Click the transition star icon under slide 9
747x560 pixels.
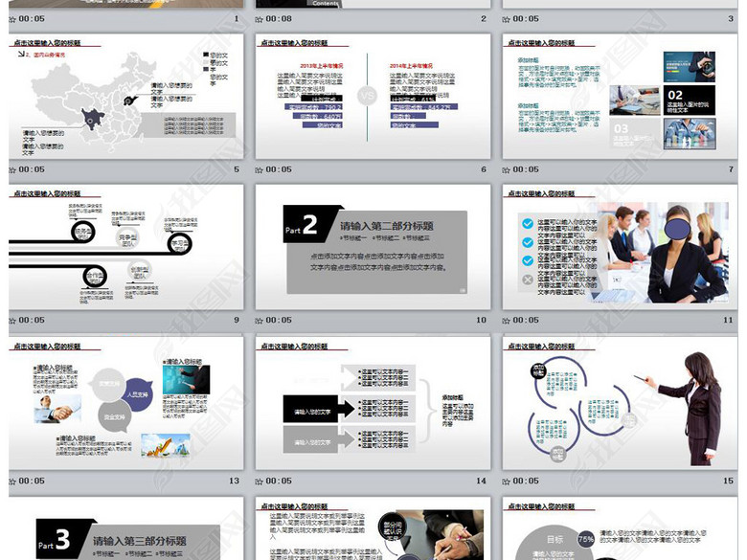13,321
